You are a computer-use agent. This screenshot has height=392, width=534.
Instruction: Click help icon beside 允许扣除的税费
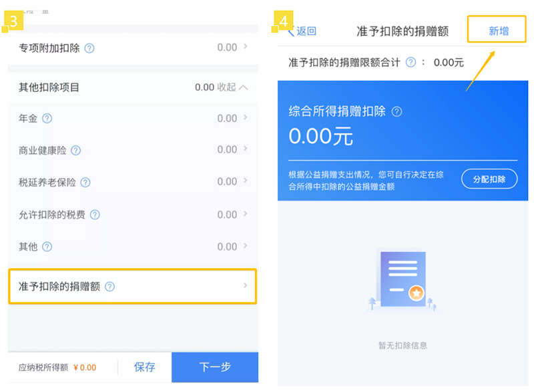click(x=95, y=215)
